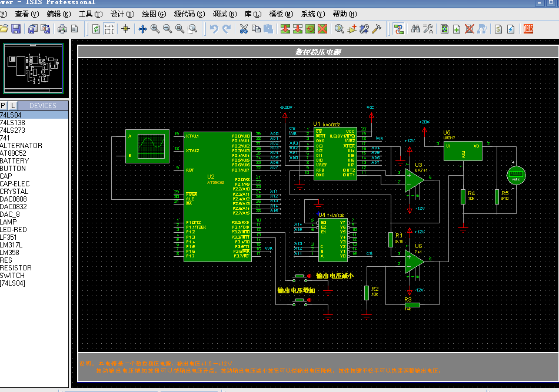Screen dimensions: 559x392
Task: Redraw the display with refresh icon
Action: tap(97, 29)
